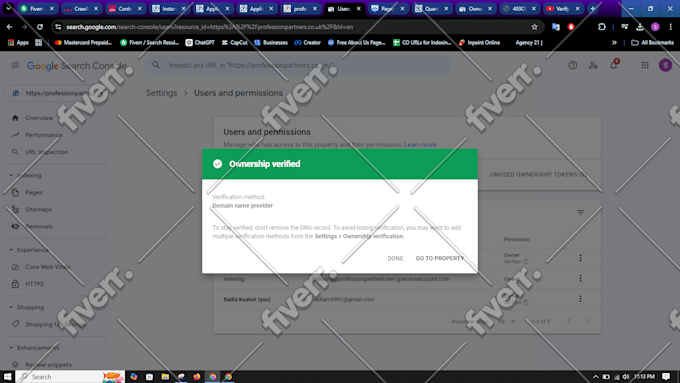Open the Windows notification center
680x383 pixels.
pos(666,376)
